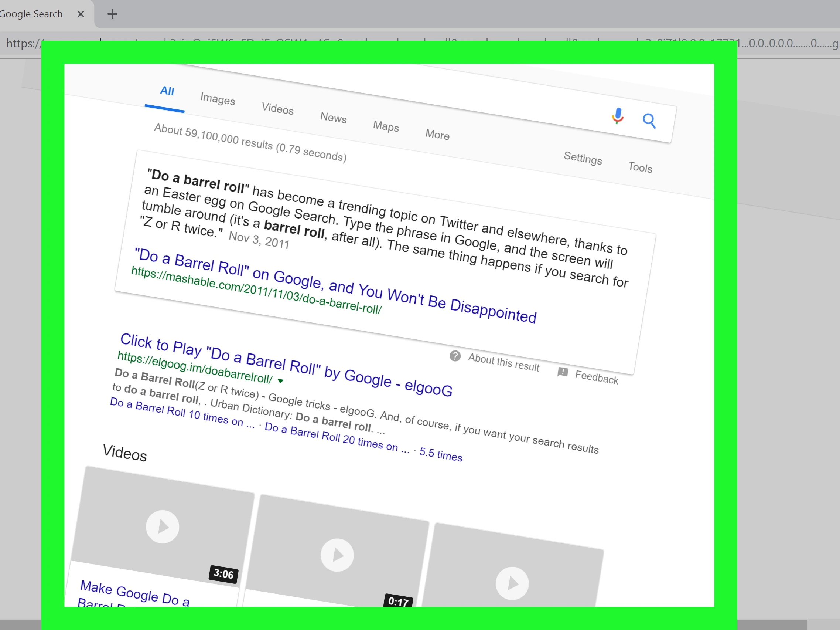
Task: Play the 3:06 video thumbnail
Action: (x=163, y=526)
